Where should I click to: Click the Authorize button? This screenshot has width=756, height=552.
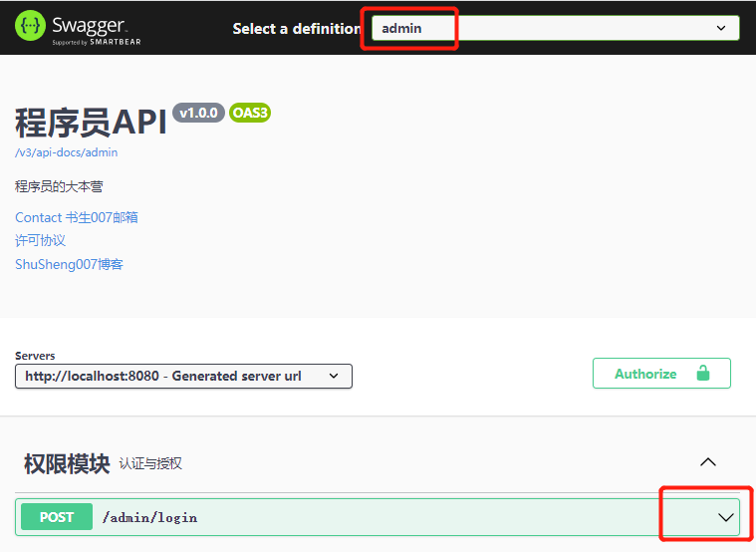tap(661, 373)
